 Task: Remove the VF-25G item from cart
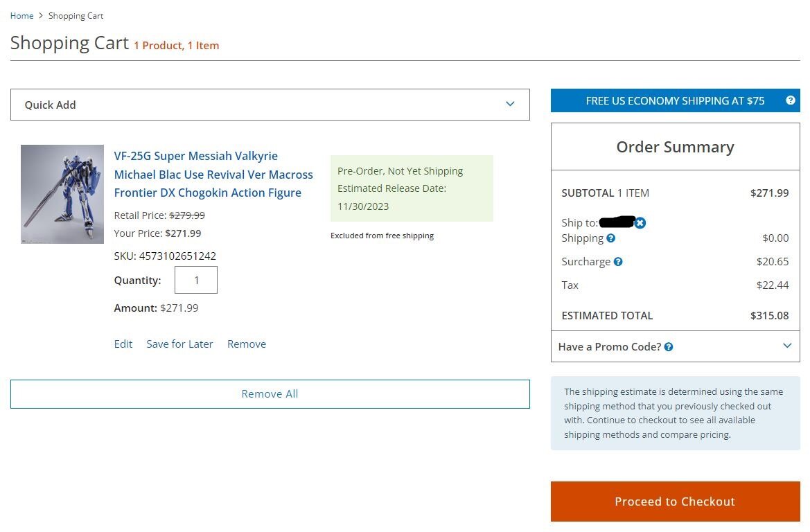247,344
